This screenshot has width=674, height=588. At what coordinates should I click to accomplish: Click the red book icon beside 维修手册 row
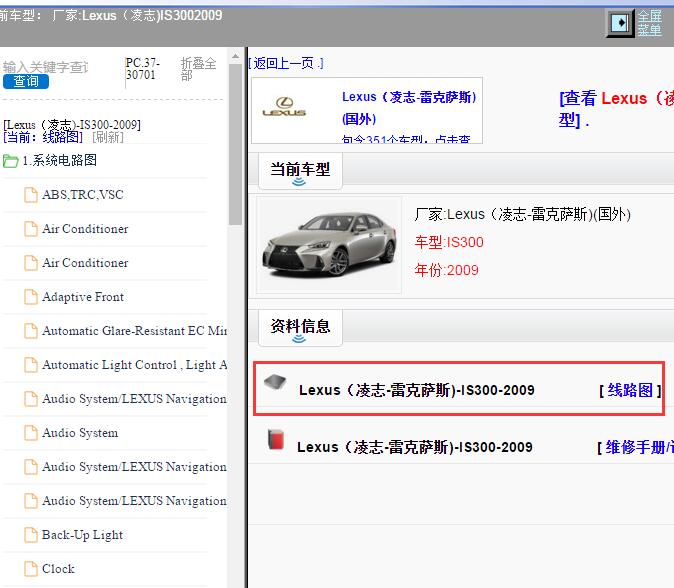click(276, 439)
